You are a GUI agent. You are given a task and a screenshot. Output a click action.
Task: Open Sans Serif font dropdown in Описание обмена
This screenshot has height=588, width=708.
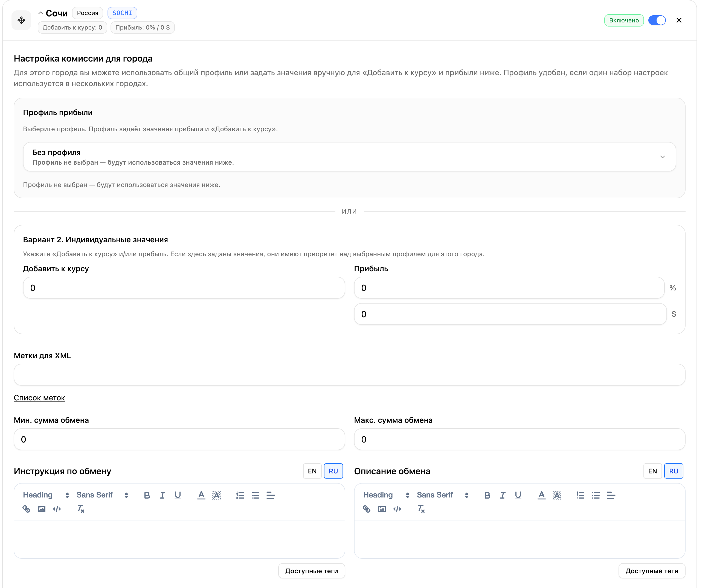click(443, 495)
